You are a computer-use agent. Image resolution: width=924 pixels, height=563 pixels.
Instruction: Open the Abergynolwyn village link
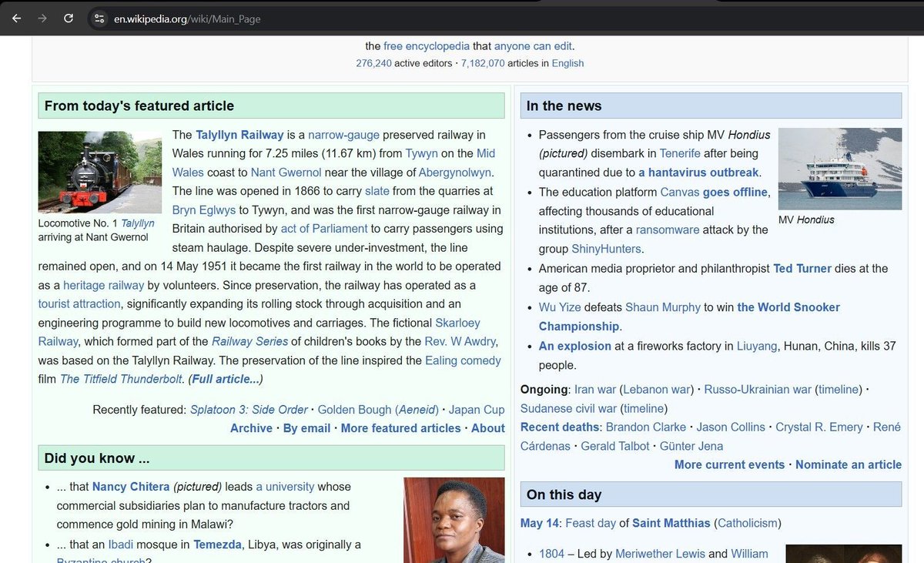click(454, 173)
